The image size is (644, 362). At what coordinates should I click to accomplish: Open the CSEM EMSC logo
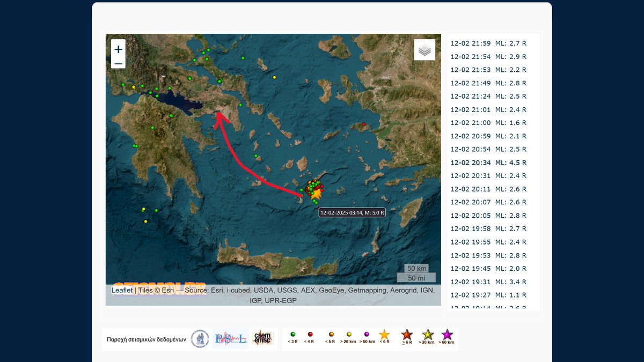coord(262,338)
